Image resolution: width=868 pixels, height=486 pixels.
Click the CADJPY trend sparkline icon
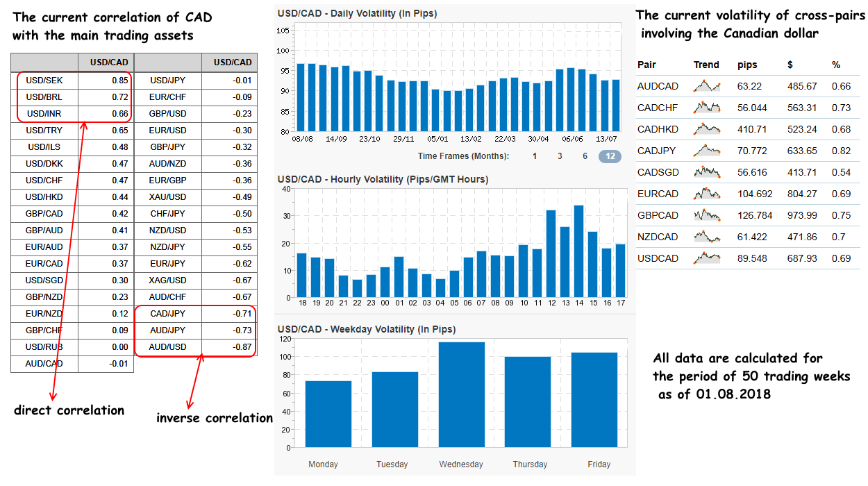point(708,151)
